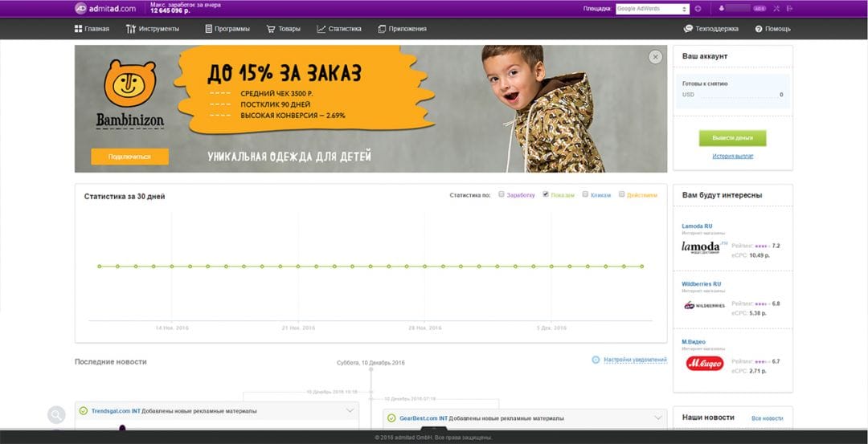The image size is (868, 444).
Task: Expand the GearBest.com news item chevron
Action: 658,418
